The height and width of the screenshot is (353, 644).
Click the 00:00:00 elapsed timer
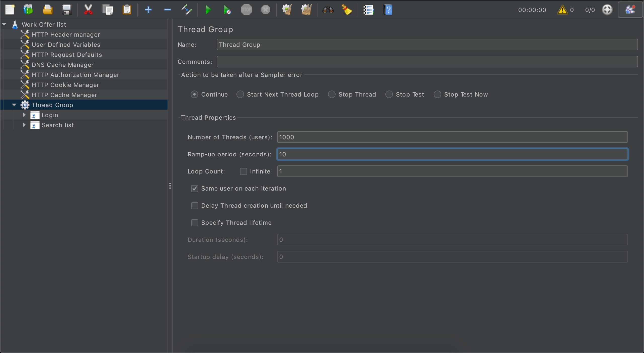tap(532, 10)
